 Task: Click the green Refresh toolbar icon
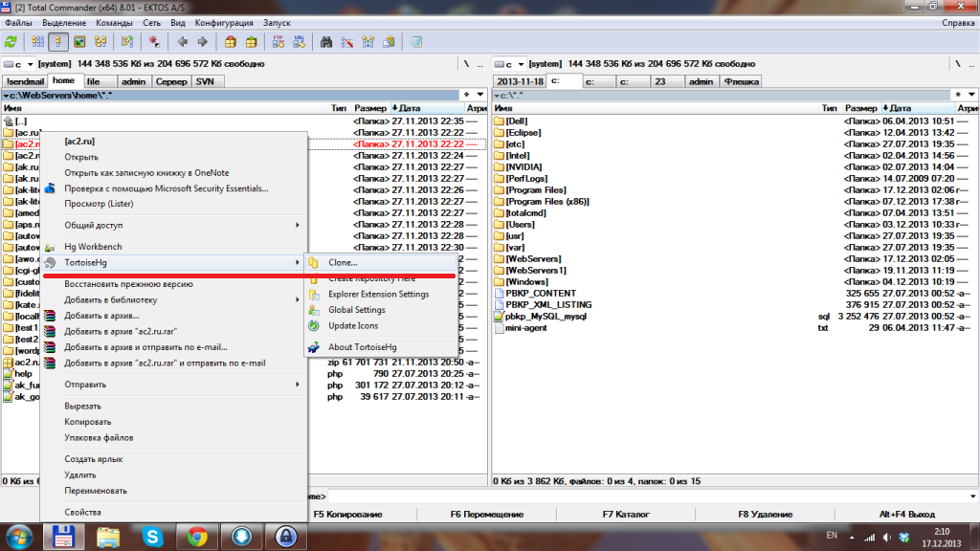pyautogui.click(x=11, y=42)
